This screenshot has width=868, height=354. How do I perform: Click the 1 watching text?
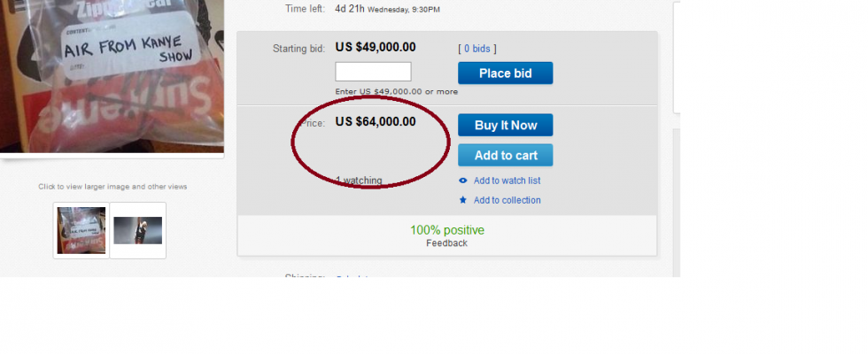click(x=359, y=181)
